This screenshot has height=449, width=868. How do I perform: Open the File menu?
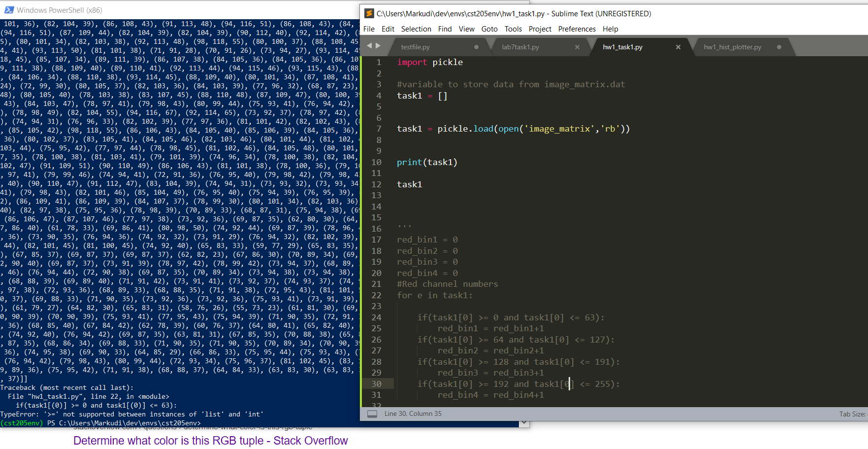(x=369, y=29)
